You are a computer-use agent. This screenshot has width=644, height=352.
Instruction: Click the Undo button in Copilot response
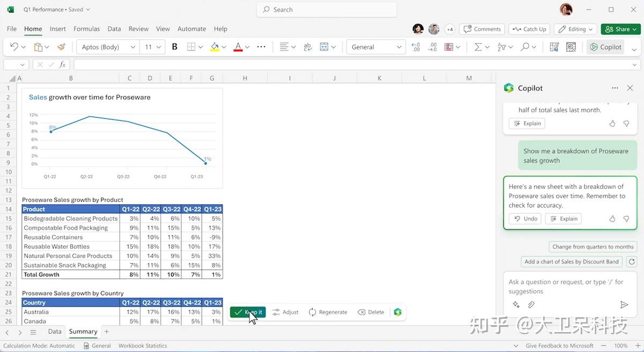(525, 219)
